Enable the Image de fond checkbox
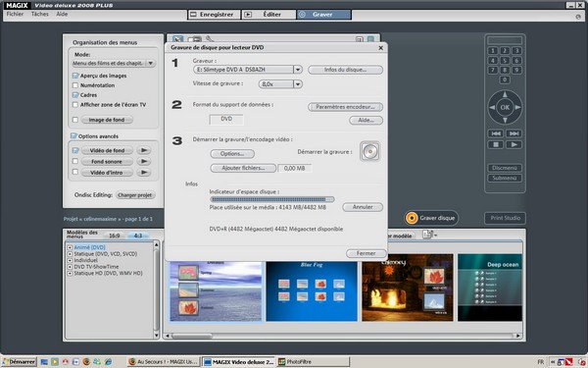Viewport: 588px width, 368px height. 75,120
